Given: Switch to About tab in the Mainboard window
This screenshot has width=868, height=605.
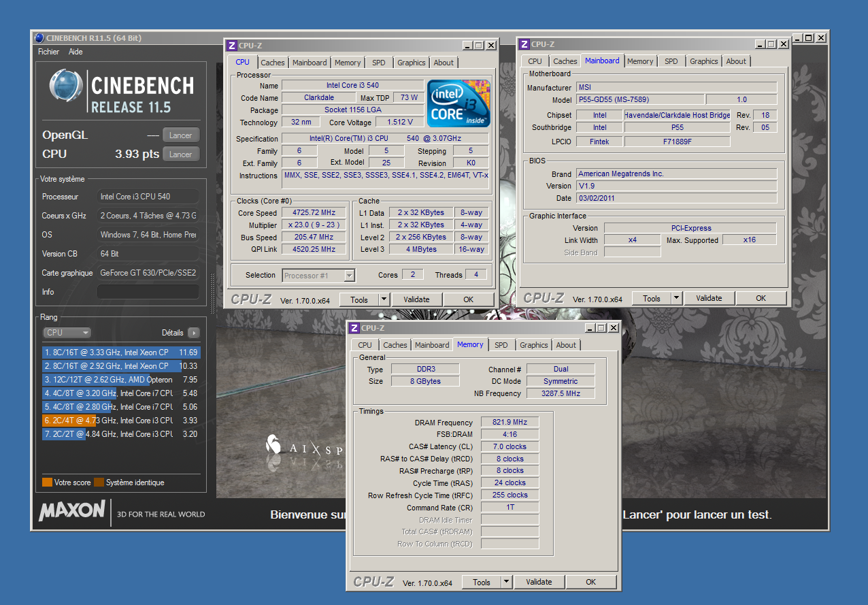Looking at the screenshot, I should tap(736, 61).
